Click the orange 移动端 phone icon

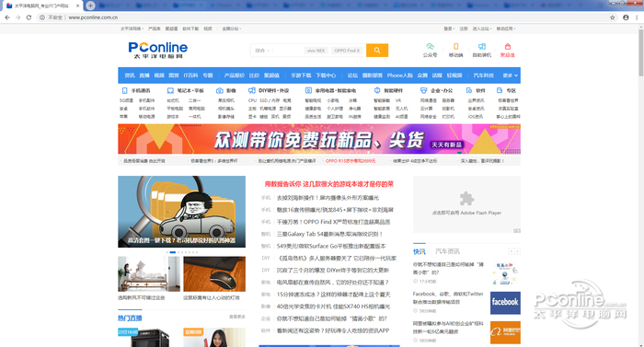tap(456, 46)
